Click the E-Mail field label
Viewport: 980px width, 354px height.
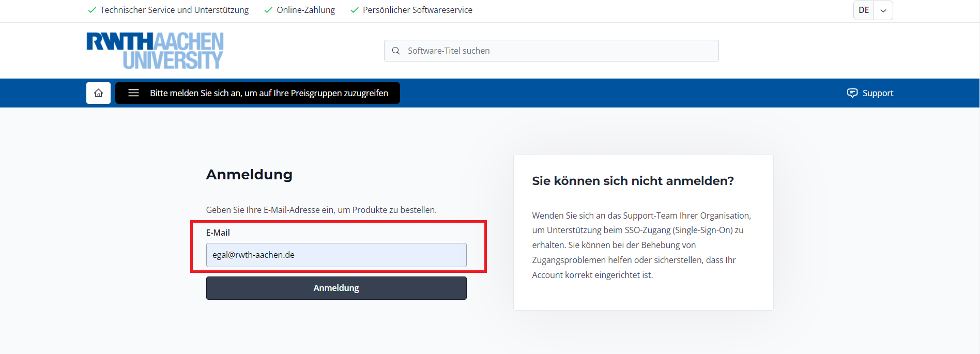(218, 233)
